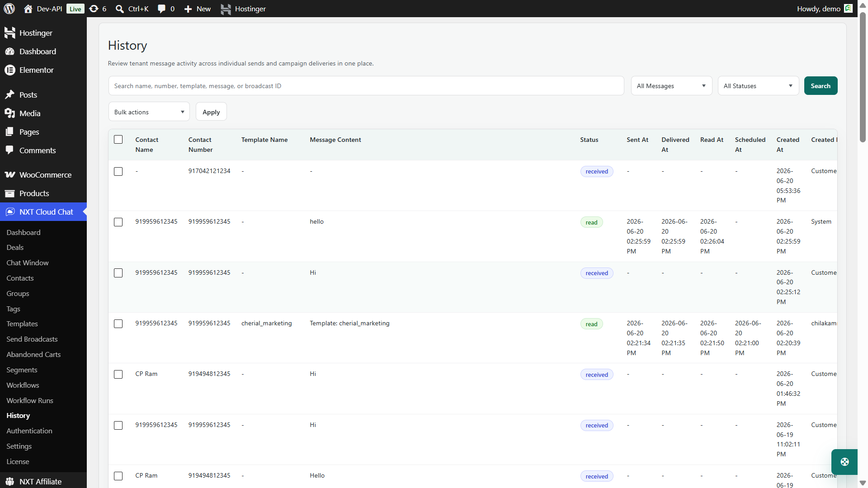The height and width of the screenshot is (488, 868).
Task: Check the CP Ram row with message Hi
Action: pos(118,375)
